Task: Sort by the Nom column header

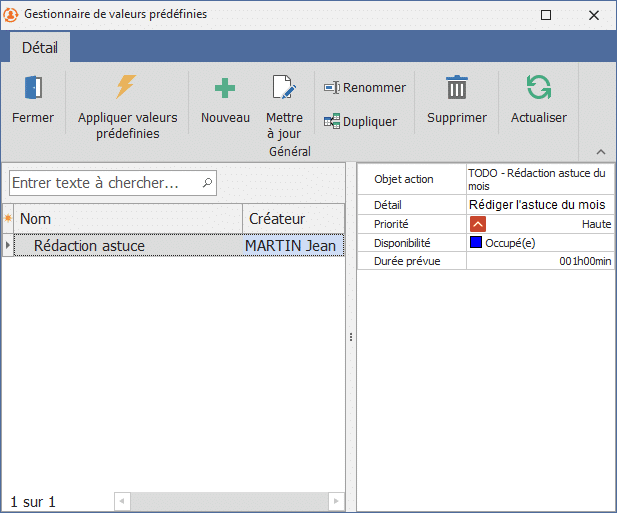Action: pyautogui.click(x=128, y=219)
